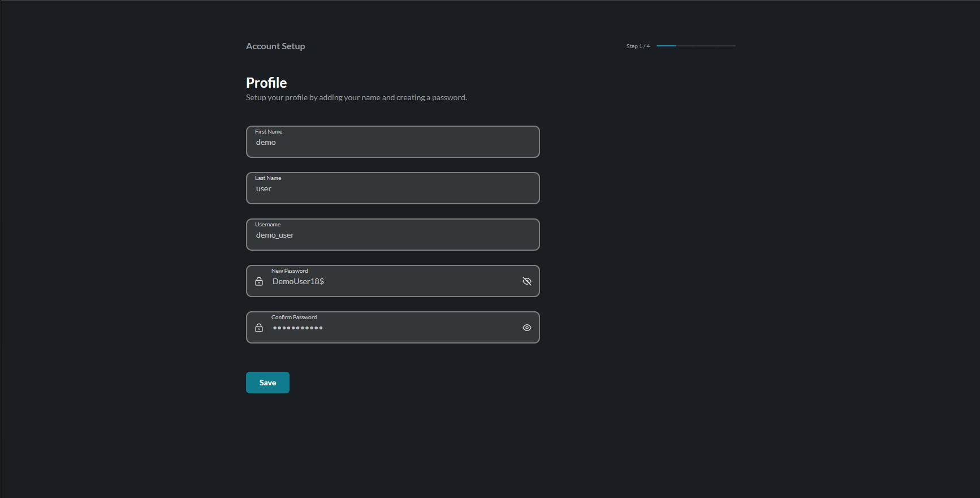Viewport: 980px width, 498px height.
Task: Click the lock icon in Confirm Password field
Action: click(x=259, y=328)
